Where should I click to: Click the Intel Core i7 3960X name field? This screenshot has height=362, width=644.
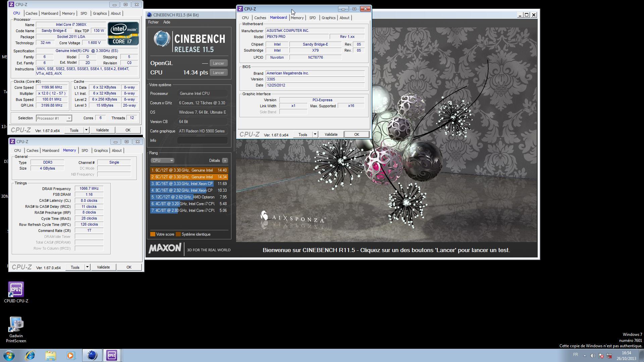coord(71,25)
